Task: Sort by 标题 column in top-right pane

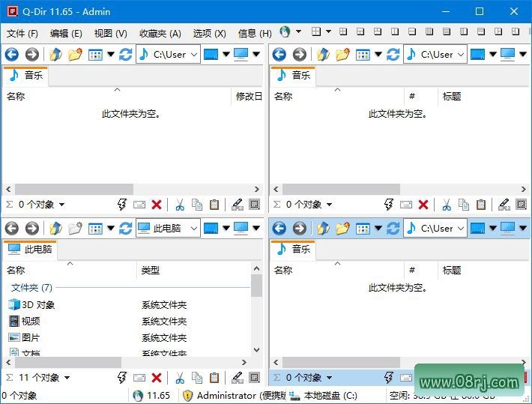Action: (451, 97)
